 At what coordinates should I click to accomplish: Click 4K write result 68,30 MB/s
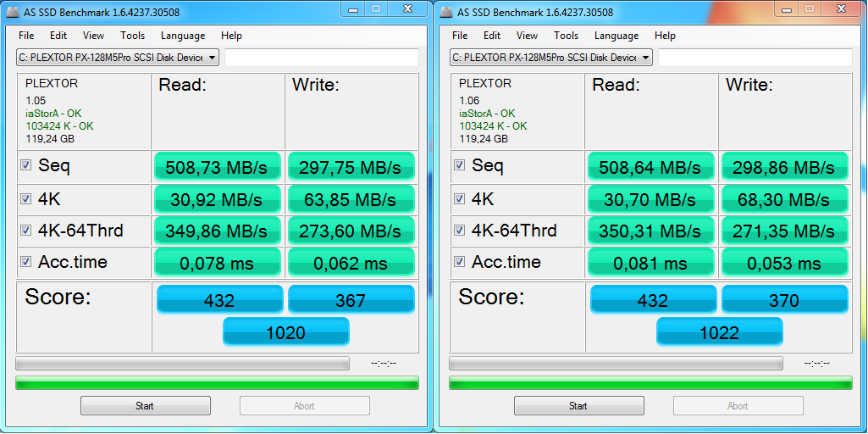[x=784, y=199]
